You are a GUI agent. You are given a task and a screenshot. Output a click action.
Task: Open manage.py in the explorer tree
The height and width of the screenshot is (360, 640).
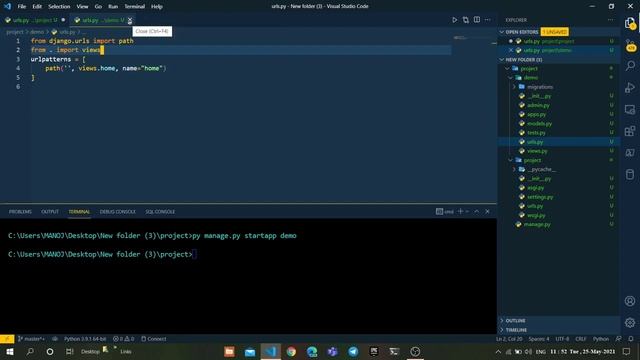click(538, 224)
